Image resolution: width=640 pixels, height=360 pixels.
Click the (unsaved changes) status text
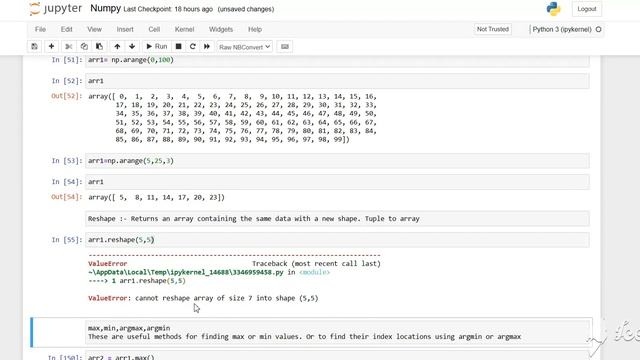click(x=246, y=9)
